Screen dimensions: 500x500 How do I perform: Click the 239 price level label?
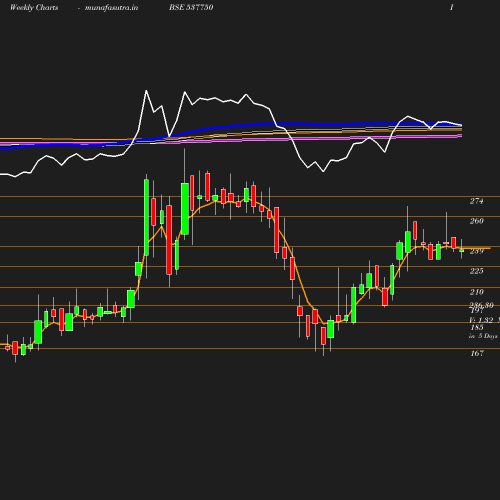coord(477,251)
